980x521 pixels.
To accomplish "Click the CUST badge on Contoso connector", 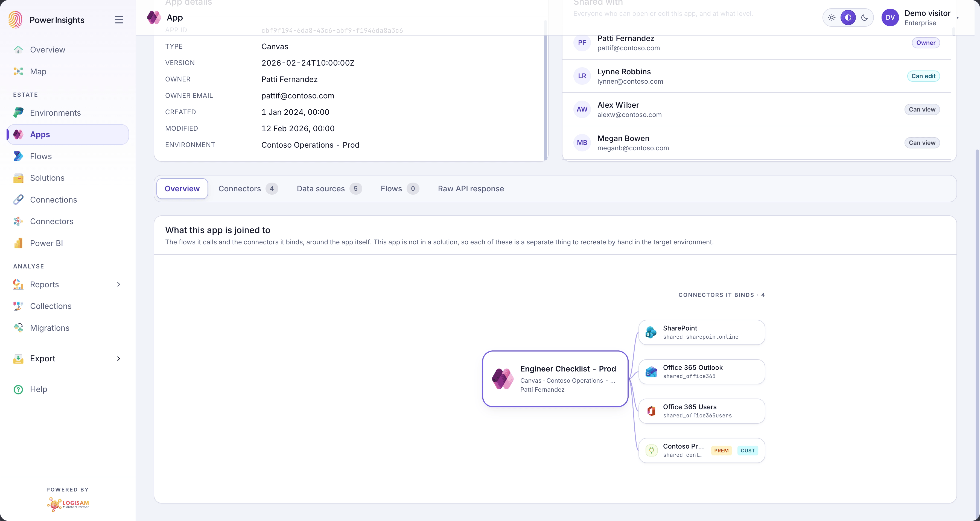I will tap(748, 451).
